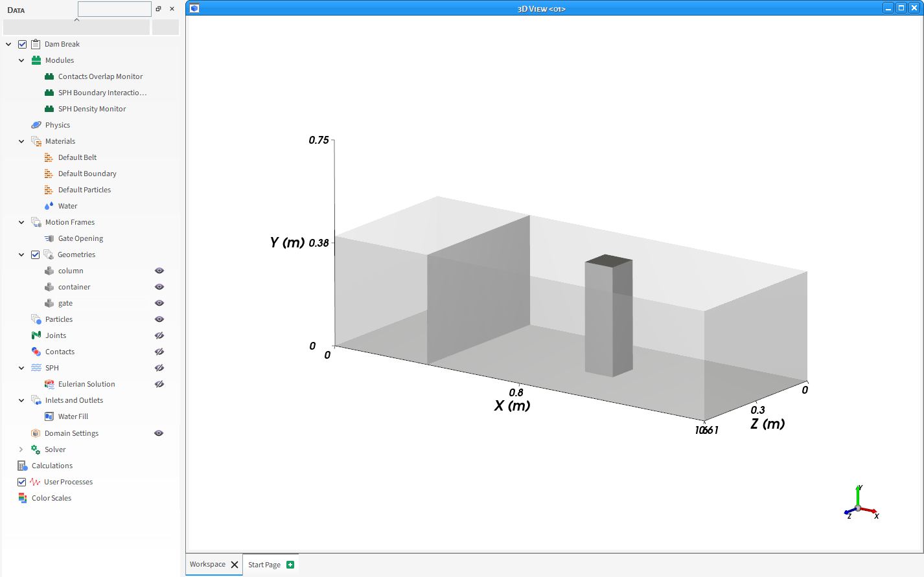
Task: Hide the container geometry via eye icon
Action: [x=159, y=287]
